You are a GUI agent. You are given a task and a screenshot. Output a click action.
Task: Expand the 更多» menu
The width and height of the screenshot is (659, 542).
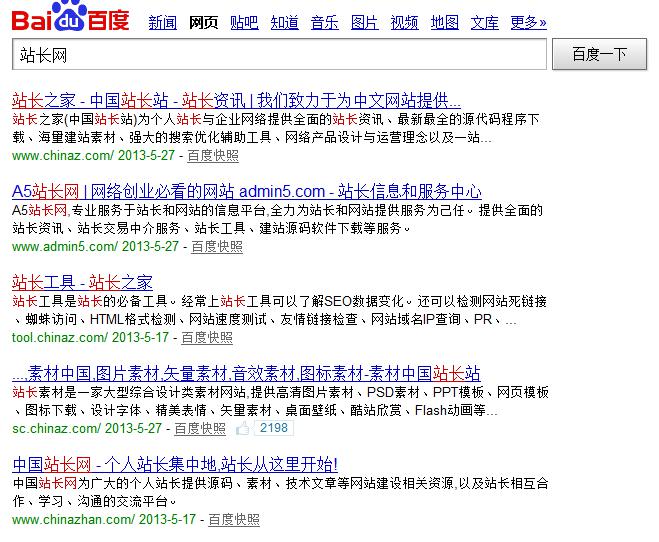coord(528,22)
